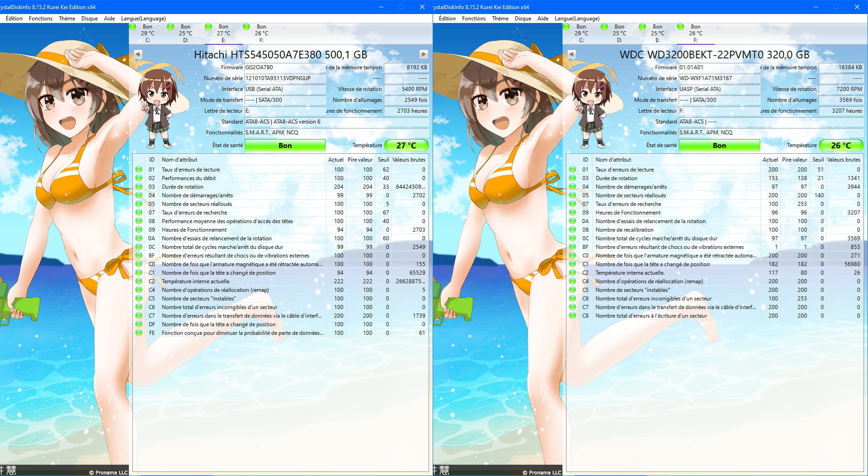The image size is (868, 476).
Task: Click status dot for WDC attribute C8
Action: pyautogui.click(x=572, y=316)
